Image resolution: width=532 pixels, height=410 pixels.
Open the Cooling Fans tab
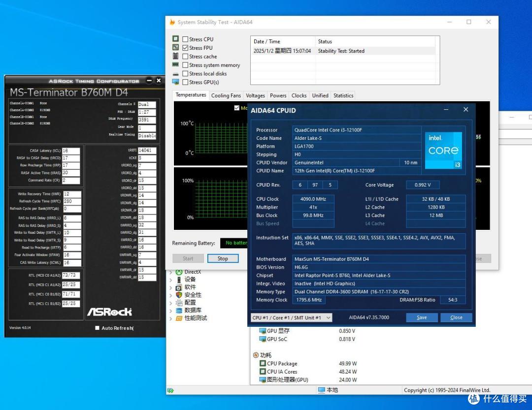(226, 95)
